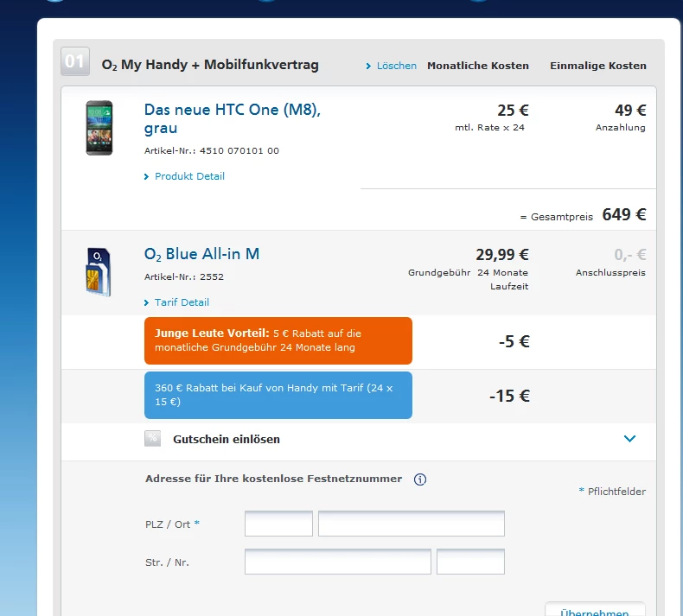Click the Ort city input field

(x=412, y=524)
